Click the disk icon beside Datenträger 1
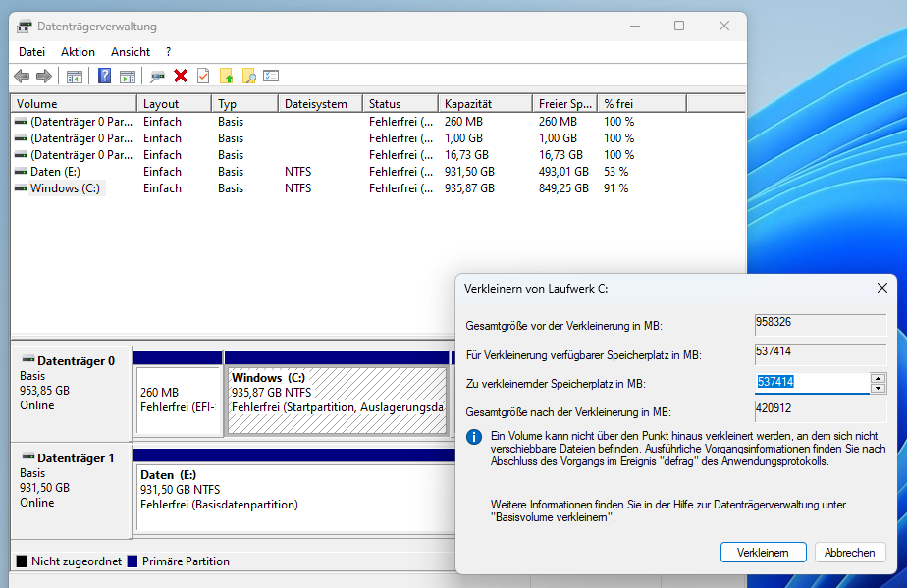Viewport: 907px width, 588px height. [28, 457]
